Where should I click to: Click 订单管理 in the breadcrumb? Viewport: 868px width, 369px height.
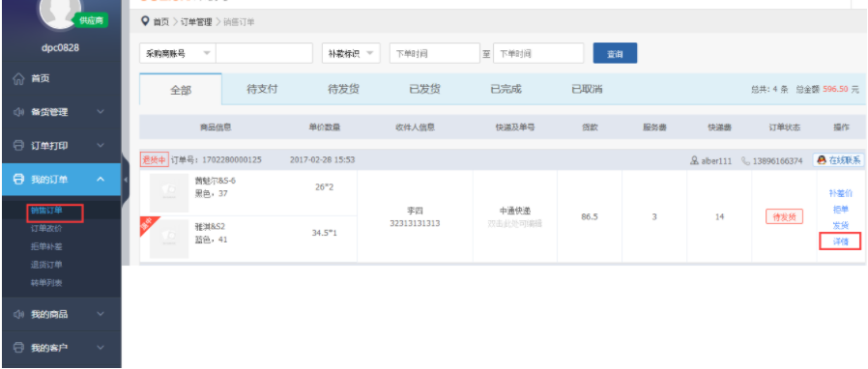196,22
